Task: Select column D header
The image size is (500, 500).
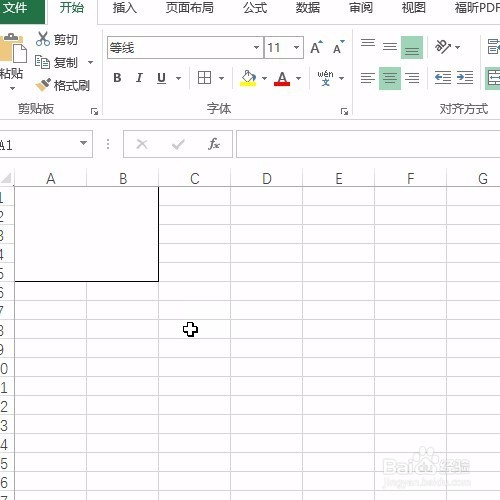Action: click(267, 179)
